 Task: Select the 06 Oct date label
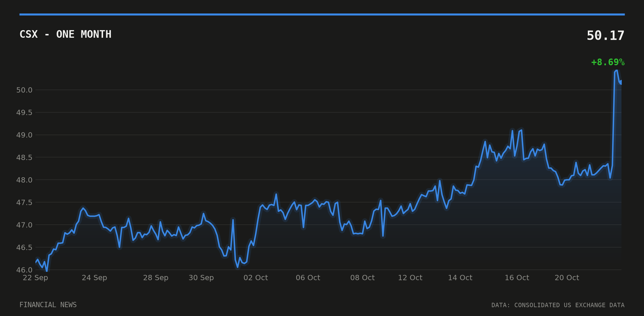pyautogui.click(x=308, y=278)
